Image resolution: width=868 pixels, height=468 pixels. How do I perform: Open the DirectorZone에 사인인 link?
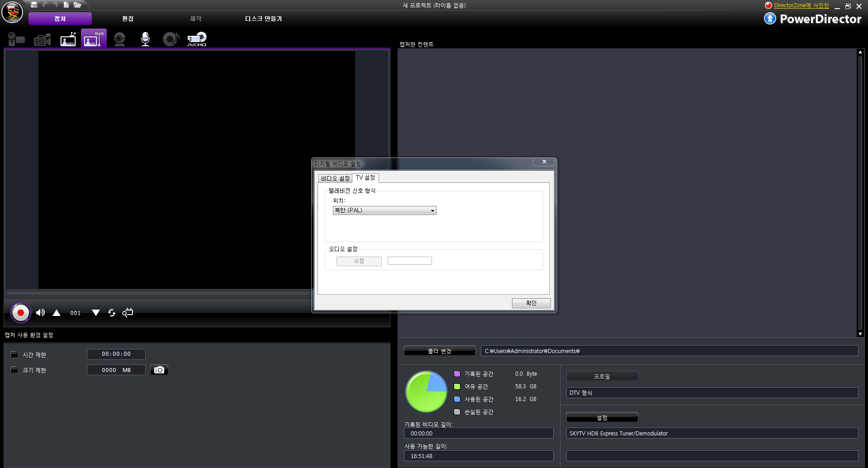click(802, 5)
